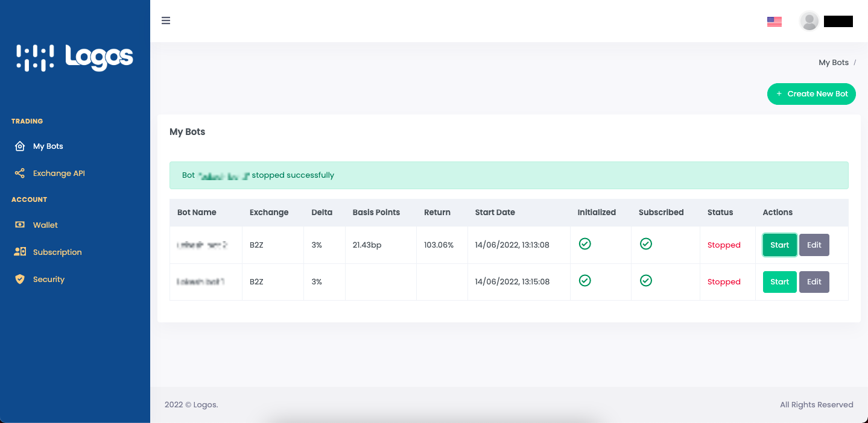Click the Initialized checkmark for the 13:15:08 bot
Screen dimensions: 868x423
point(584,281)
